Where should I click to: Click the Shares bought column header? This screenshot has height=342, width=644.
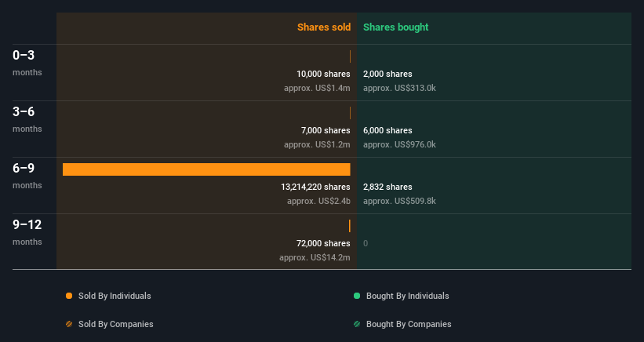tap(396, 27)
